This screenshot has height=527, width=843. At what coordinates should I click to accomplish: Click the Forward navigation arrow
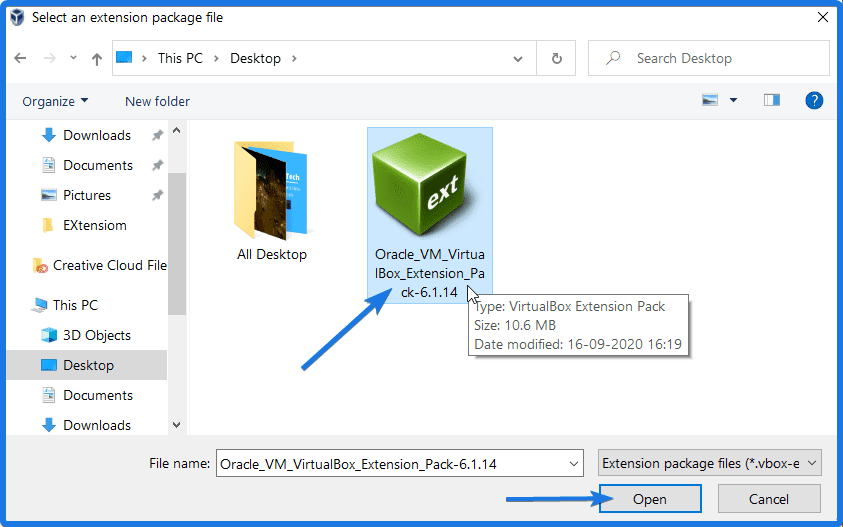[49, 58]
